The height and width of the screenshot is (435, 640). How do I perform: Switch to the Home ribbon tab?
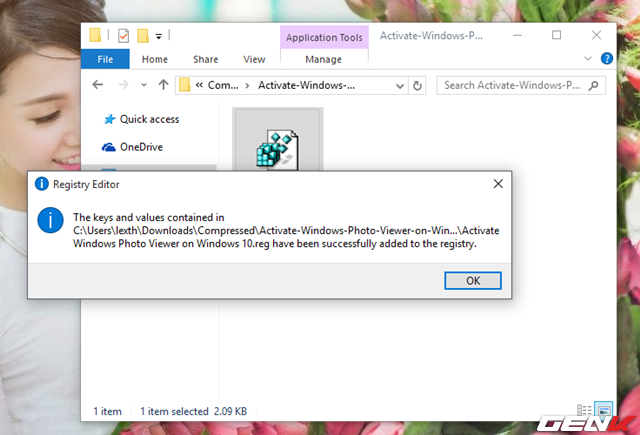click(155, 59)
